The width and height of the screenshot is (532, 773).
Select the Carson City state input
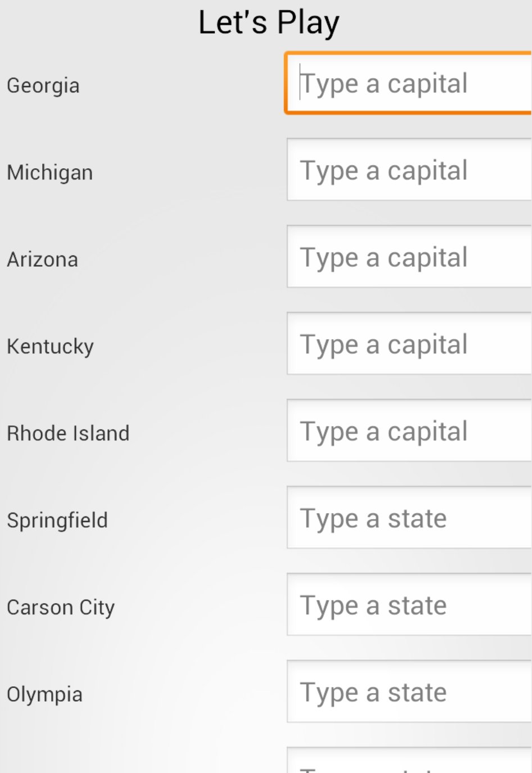click(x=409, y=605)
